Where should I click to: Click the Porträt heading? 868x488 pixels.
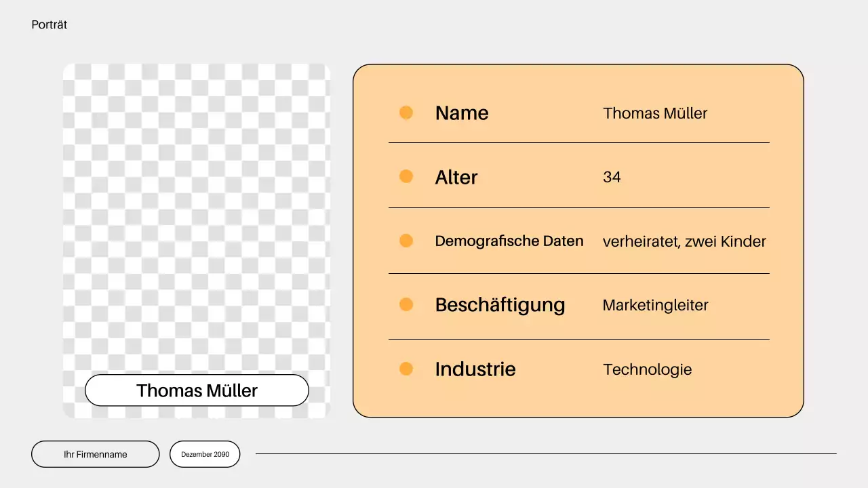(49, 24)
